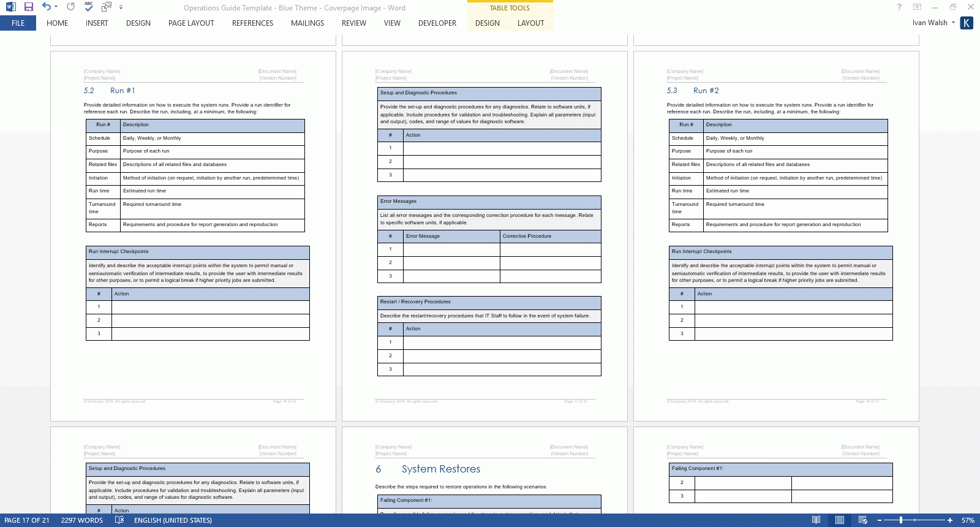This screenshot has height=527, width=980.
Task: Expand the Undo history dropdown arrow
Action: click(56, 7)
